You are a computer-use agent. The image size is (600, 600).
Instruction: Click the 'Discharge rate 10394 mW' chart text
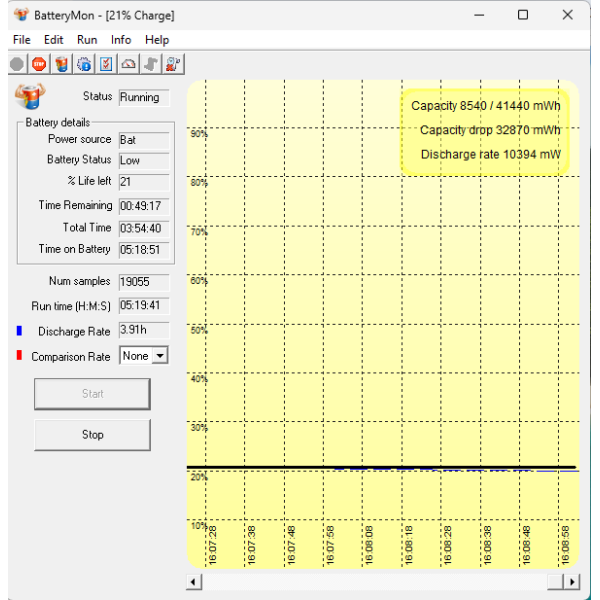491,155
